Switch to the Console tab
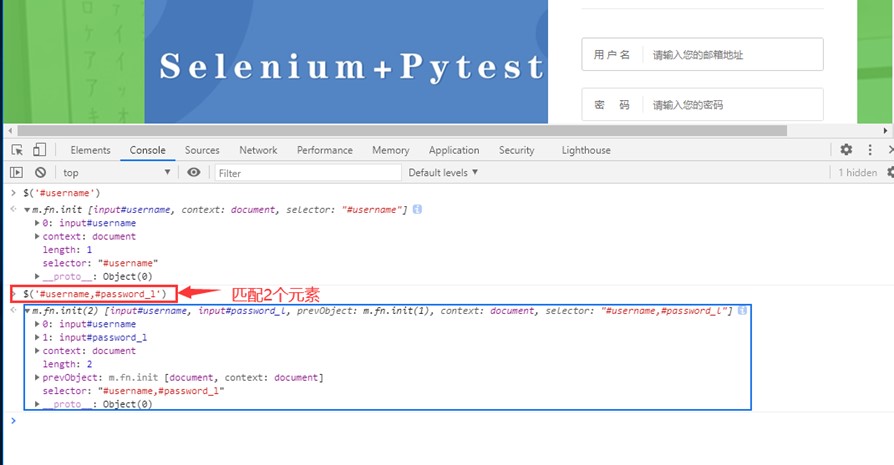 pos(147,150)
